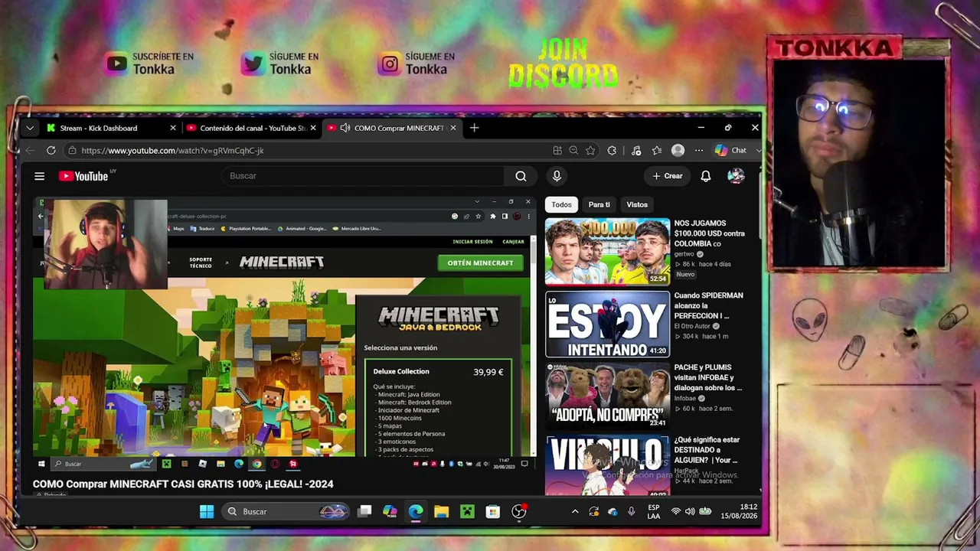Launch Minecraft from the taskbar
This screenshot has width=980, height=551.
click(467, 511)
